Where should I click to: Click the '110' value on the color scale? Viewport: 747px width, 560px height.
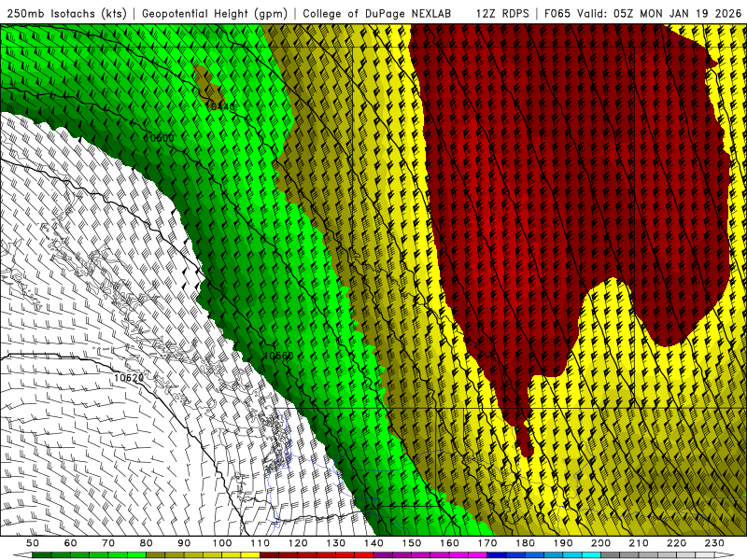tap(261, 543)
